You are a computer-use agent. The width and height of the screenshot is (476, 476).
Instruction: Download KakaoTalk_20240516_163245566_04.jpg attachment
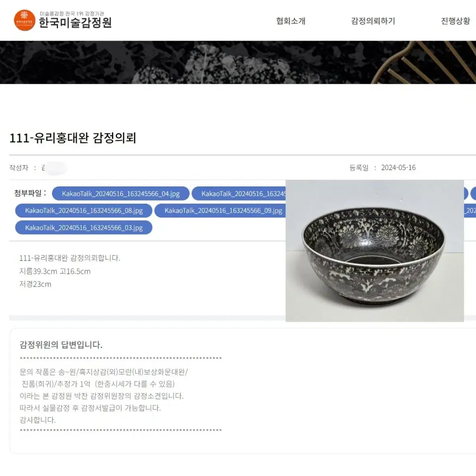121,194
